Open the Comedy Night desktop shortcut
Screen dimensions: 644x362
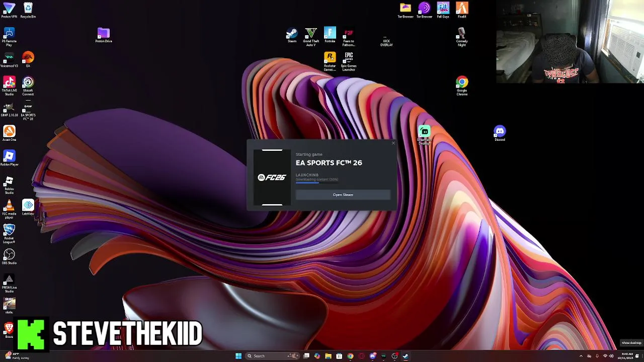pos(462,37)
